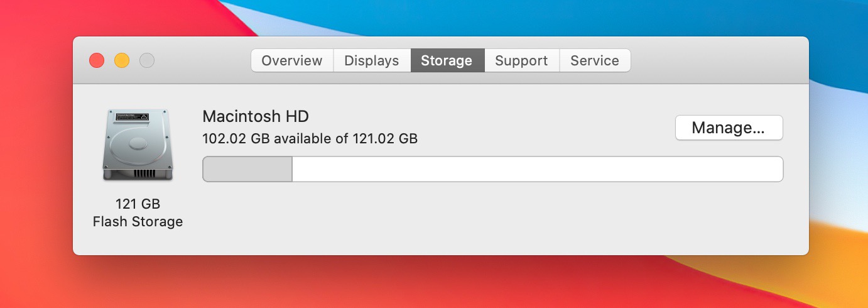Click the Flash Storage label
868x308 pixels.
coord(138,221)
